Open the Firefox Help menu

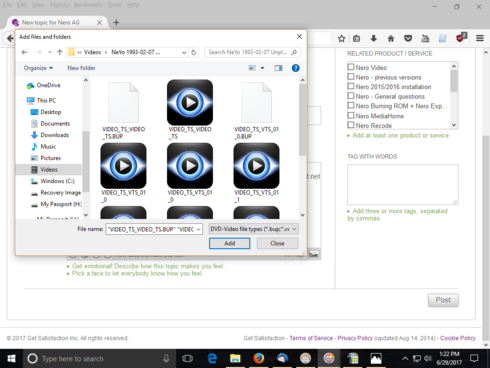point(133,5)
